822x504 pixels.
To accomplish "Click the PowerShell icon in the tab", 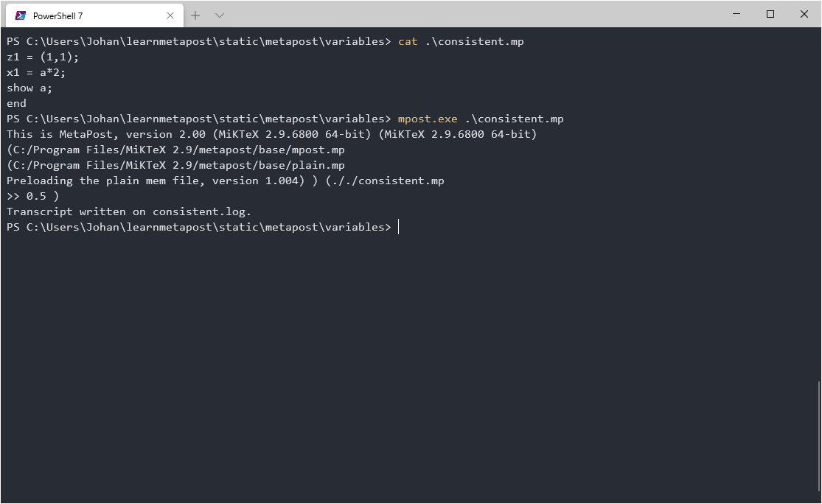I will [x=21, y=15].
